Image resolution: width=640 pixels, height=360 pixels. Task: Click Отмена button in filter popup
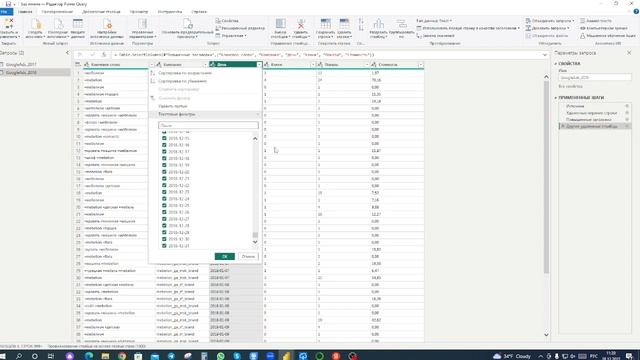click(x=248, y=256)
